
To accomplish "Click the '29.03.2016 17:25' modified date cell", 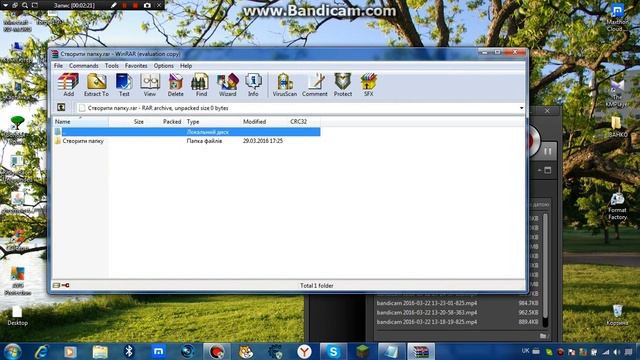I will pos(263,141).
